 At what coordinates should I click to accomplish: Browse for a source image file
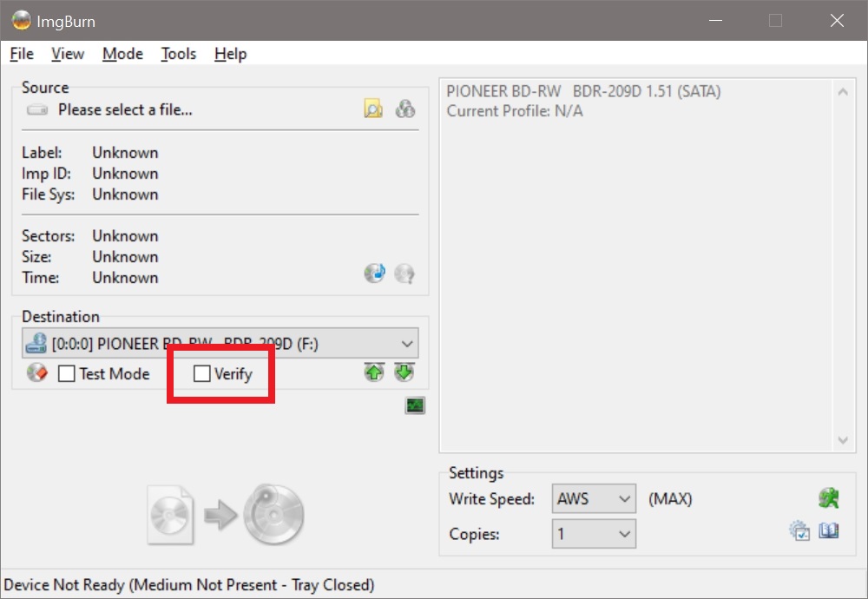click(373, 109)
